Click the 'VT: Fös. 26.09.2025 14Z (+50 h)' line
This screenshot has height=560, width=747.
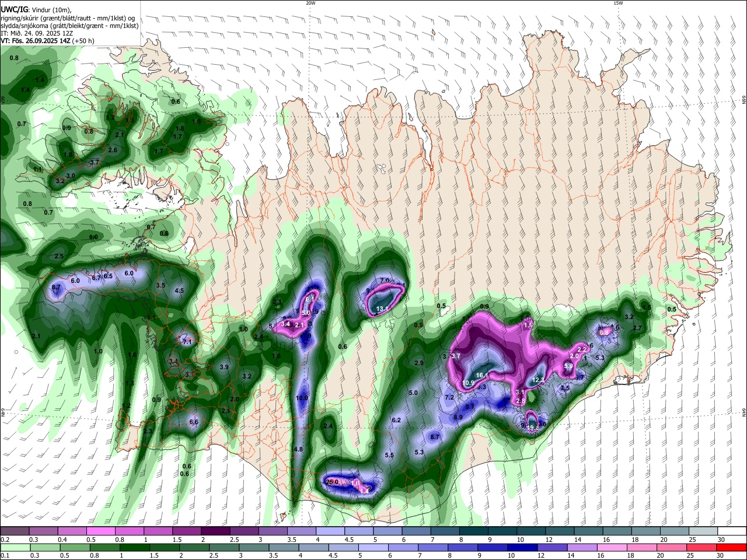47,41
